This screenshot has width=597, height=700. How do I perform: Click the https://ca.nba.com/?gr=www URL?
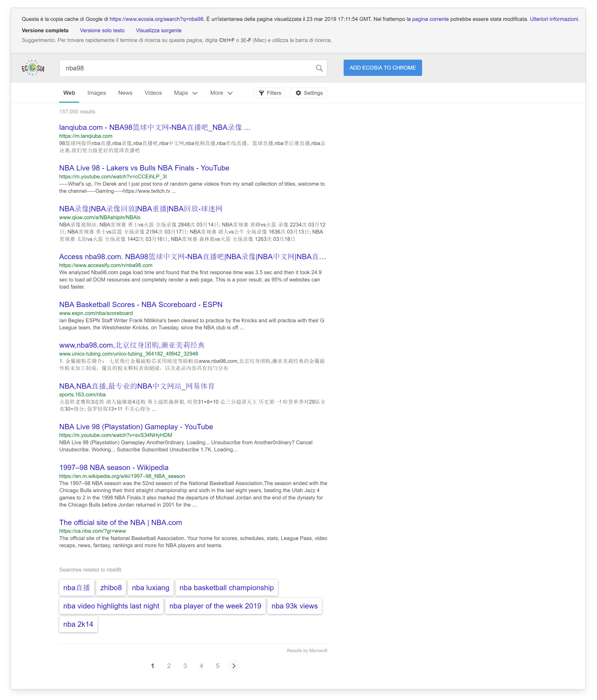tap(92, 531)
